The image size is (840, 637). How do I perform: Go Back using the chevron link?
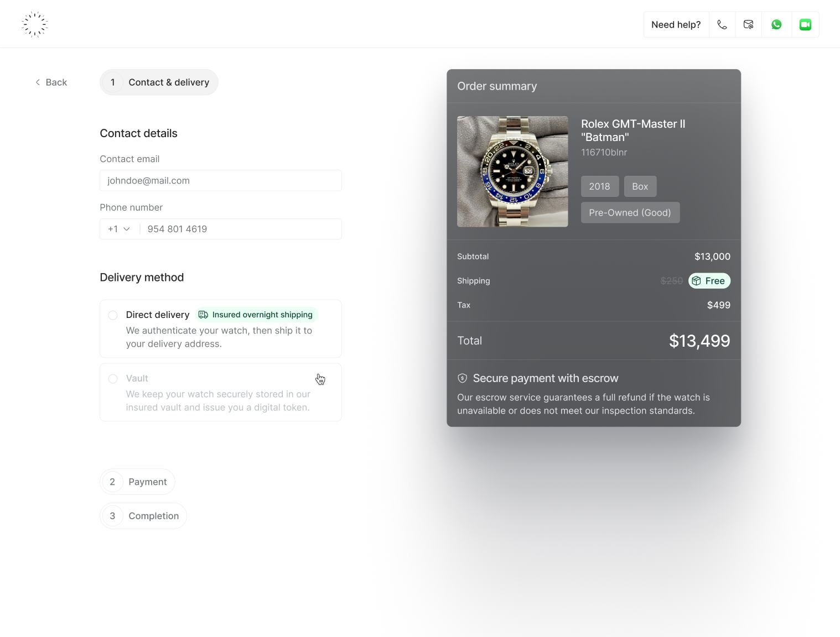click(51, 82)
